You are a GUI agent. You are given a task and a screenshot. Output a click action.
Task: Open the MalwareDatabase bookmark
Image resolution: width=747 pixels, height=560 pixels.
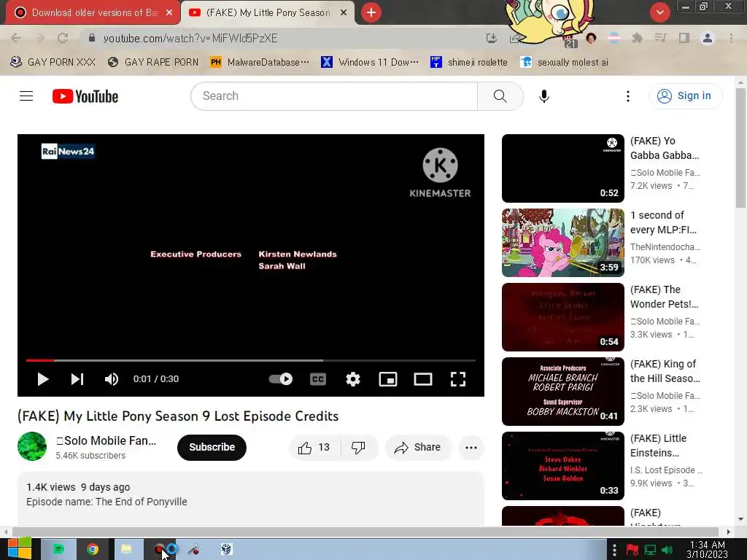[260, 63]
